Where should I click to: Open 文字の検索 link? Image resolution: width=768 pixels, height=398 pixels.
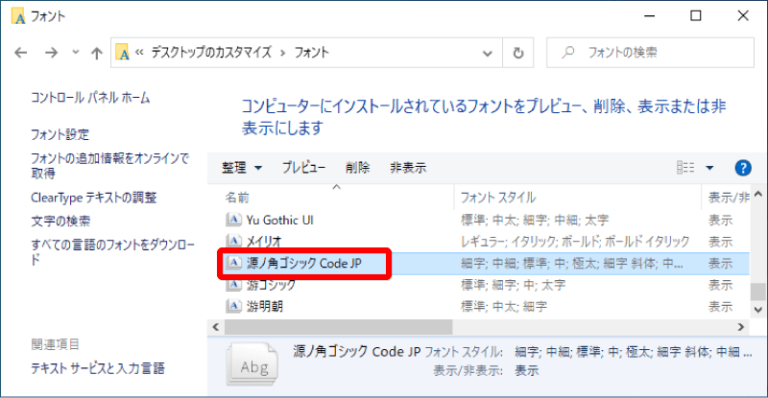coord(60,221)
